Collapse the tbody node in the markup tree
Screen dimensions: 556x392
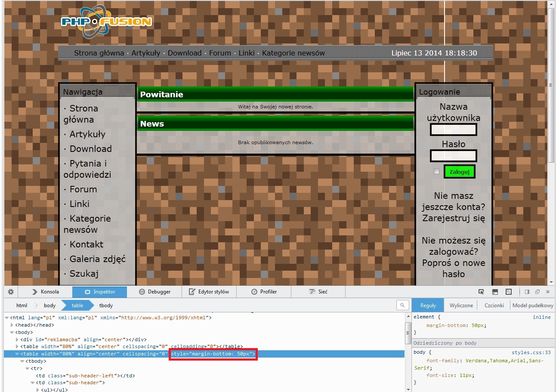pyautogui.click(x=22, y=361)
